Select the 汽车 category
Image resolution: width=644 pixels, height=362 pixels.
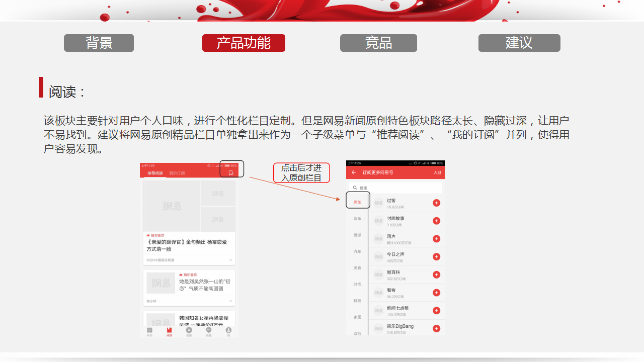pos(357,251)
